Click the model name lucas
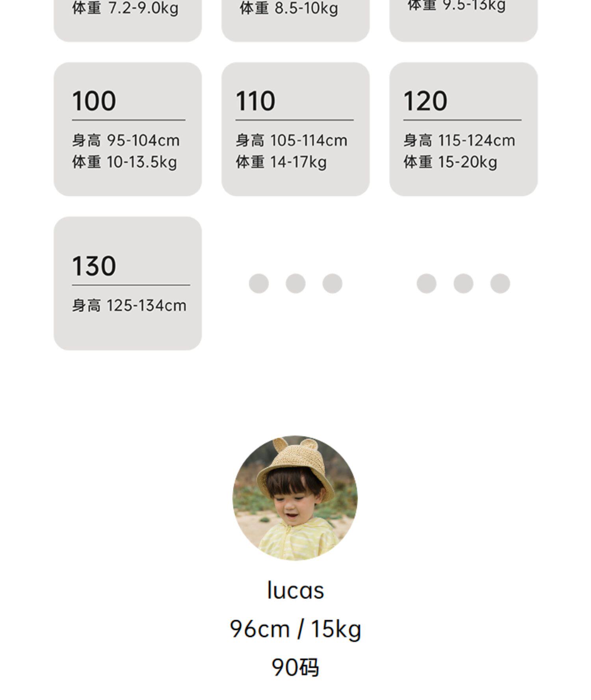591x700 pixels. (x=295, y=591)
